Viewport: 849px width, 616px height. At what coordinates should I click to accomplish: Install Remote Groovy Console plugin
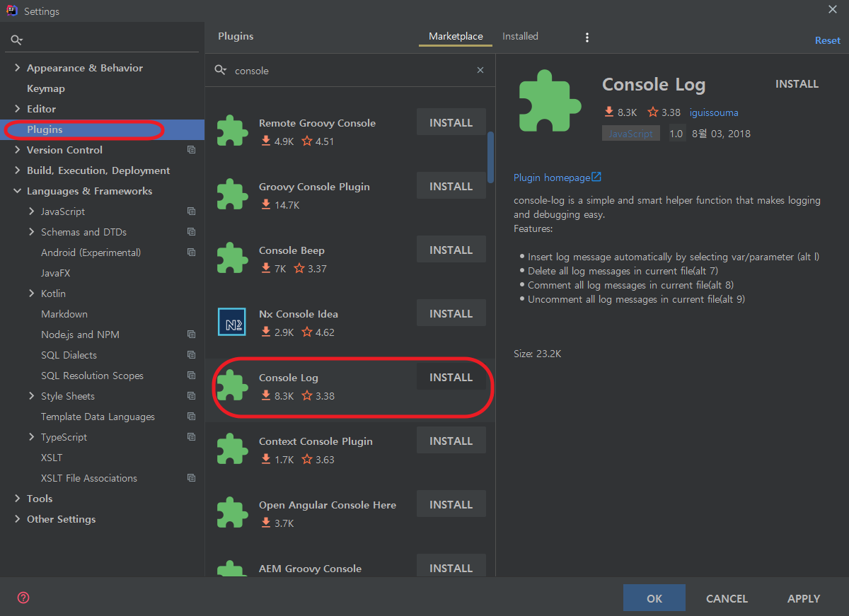coord(451,122)
